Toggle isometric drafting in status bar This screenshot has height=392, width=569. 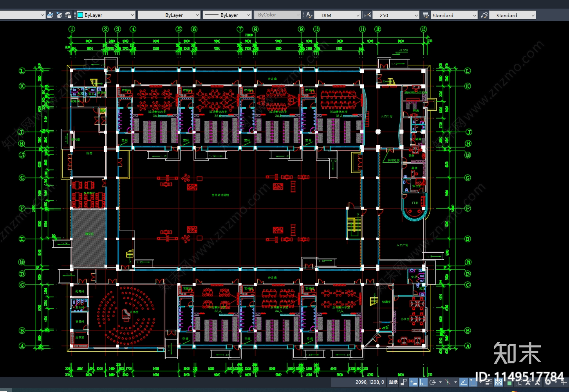pos(448,382)
